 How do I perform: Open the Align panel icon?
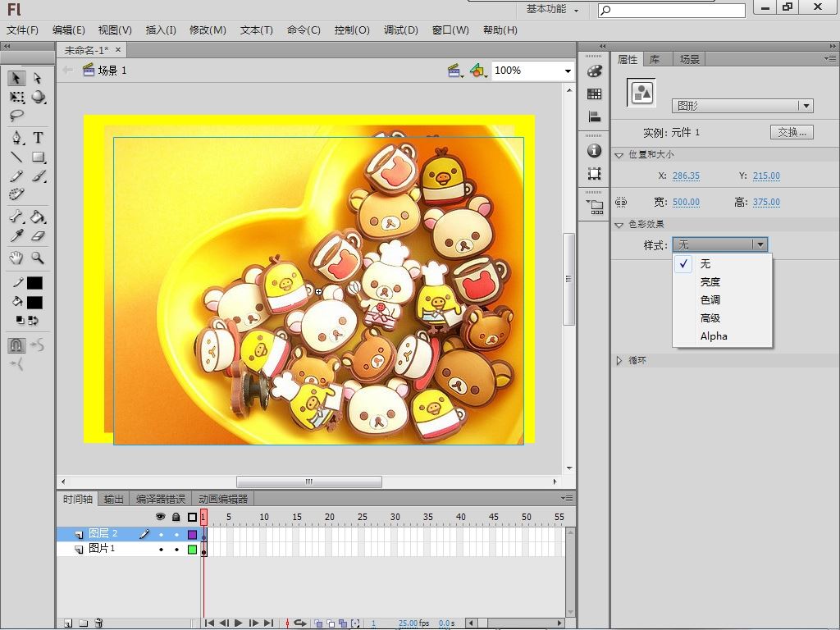(594, 116)
